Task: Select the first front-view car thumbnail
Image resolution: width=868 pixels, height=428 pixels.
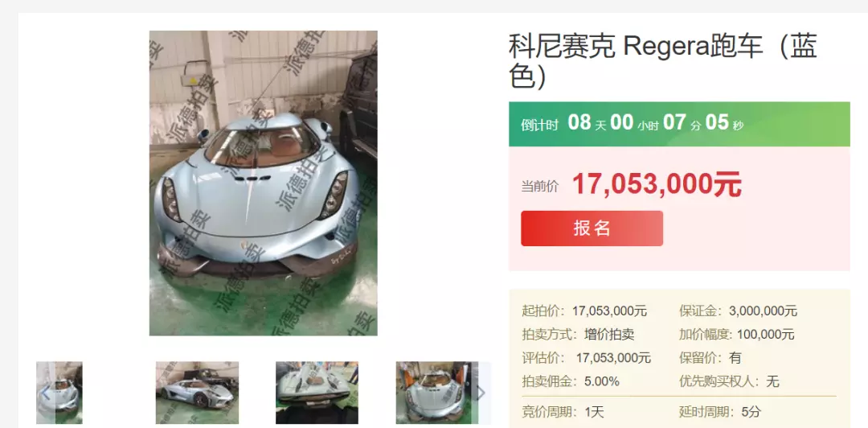Action: [x=59, y=393]
